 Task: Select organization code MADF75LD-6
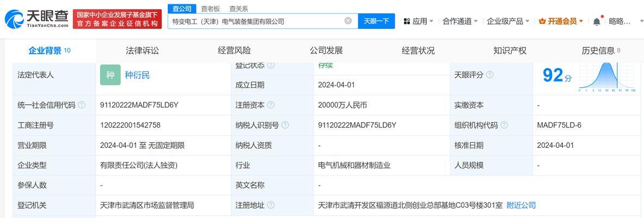click(x=559, y=125)
